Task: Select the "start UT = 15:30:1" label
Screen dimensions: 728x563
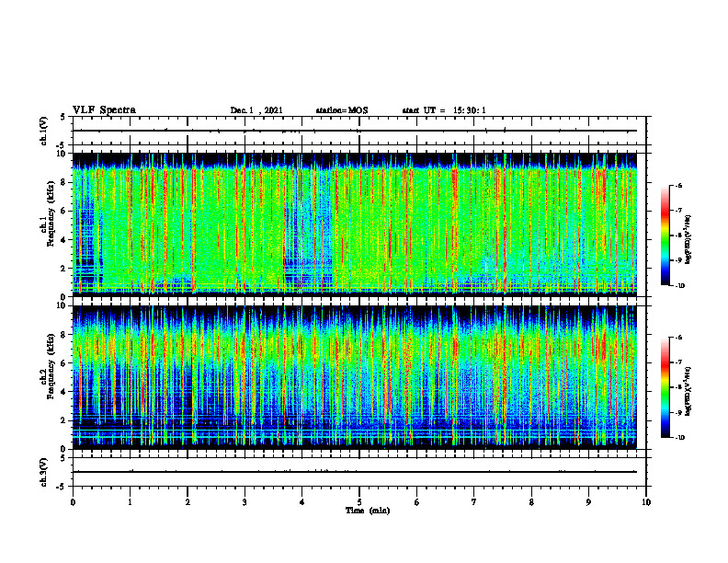Action: pos(444,110)
